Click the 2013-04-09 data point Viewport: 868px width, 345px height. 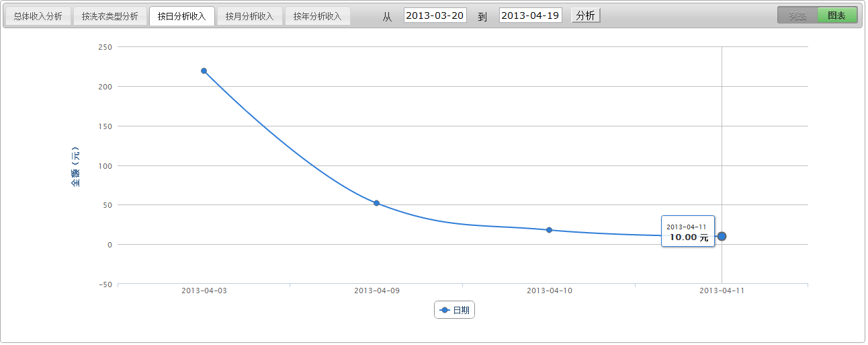coord(376,203)
